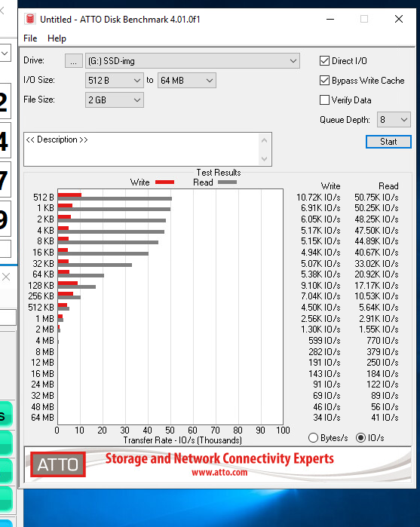Open the File menu
Image resolution: width=420 pixels, height=527 pixels.
[x=30, y=38]
